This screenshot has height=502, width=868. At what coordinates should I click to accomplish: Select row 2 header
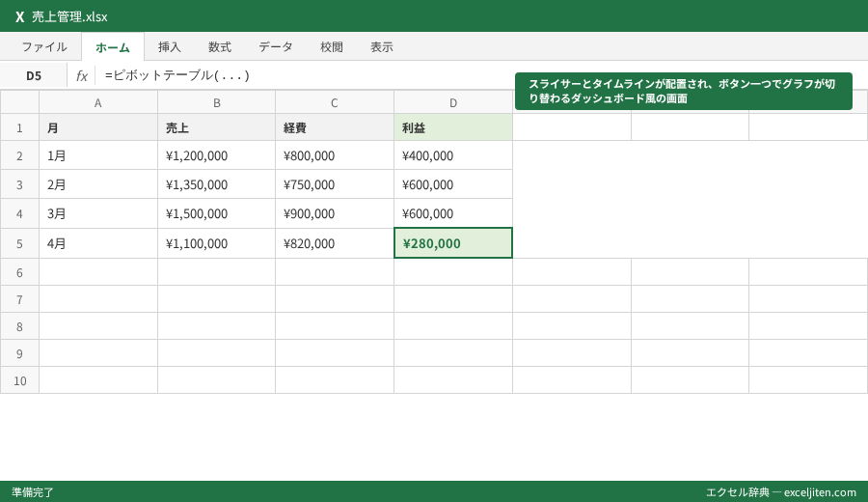pyautogui.click(x=19, y=155)
